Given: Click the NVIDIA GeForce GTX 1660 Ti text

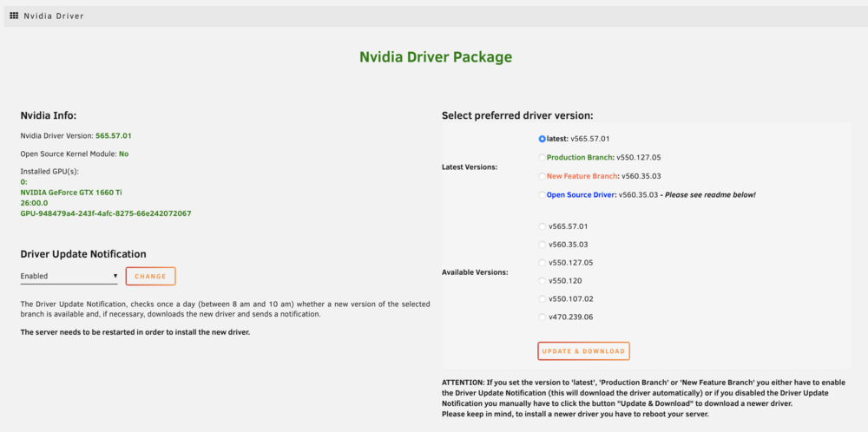Looking at the screenshot, I should pos(71,193).
